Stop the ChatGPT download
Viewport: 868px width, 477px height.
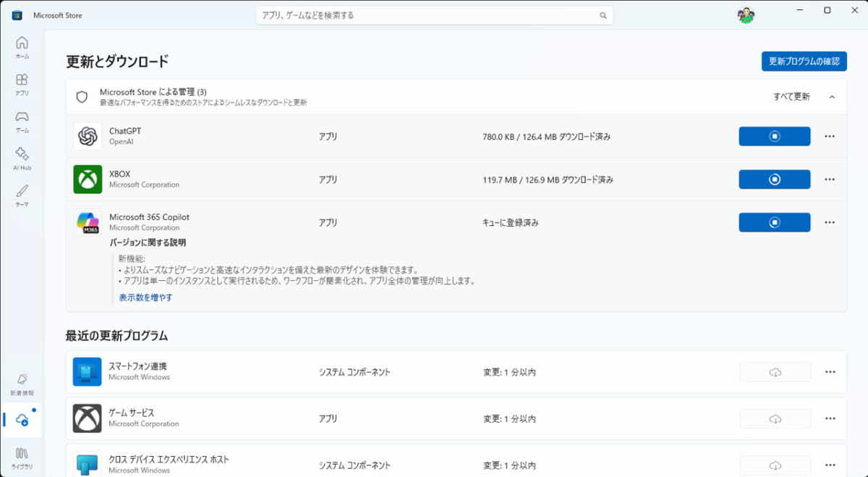pos(774,136)
